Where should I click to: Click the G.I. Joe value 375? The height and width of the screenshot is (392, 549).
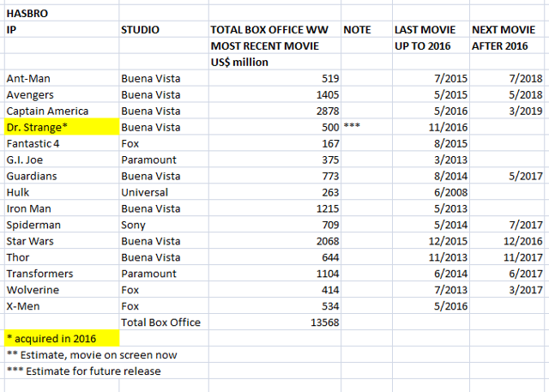click(x=274, y=160)
